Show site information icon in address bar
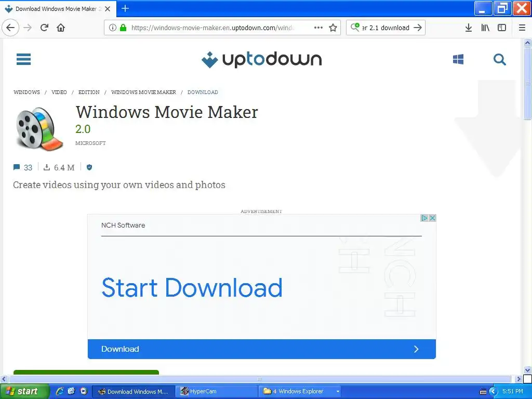Screen dimensions: 532x399 point(113,28)
